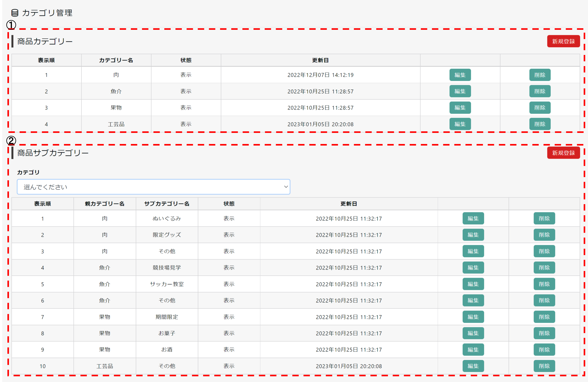Click the dropdown chevron arrow

click(286, 187)
